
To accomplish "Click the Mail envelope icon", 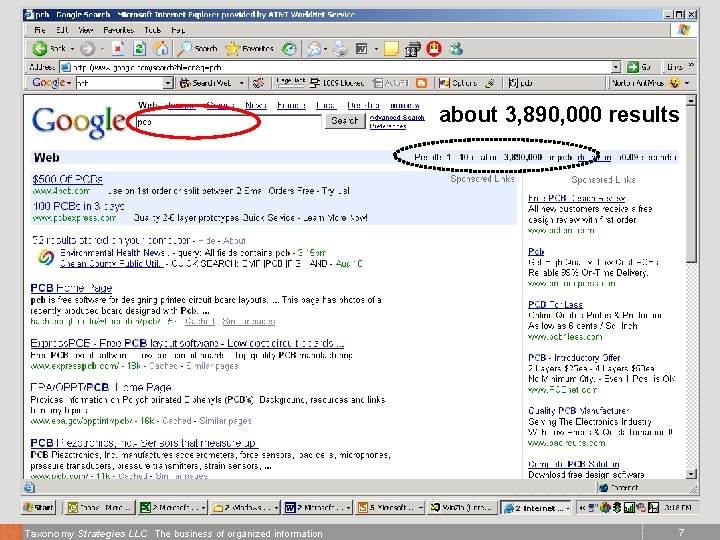I will click(315, 48).
